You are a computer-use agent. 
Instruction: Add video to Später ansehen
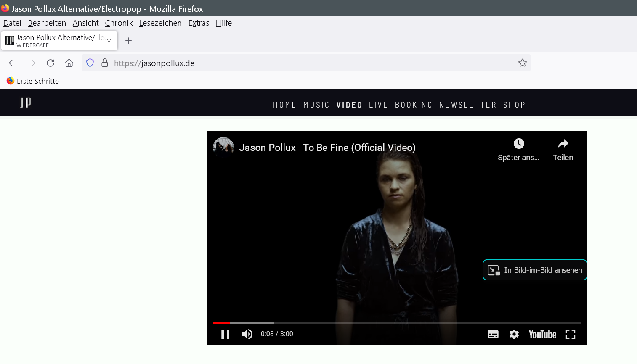click(519, 144)
